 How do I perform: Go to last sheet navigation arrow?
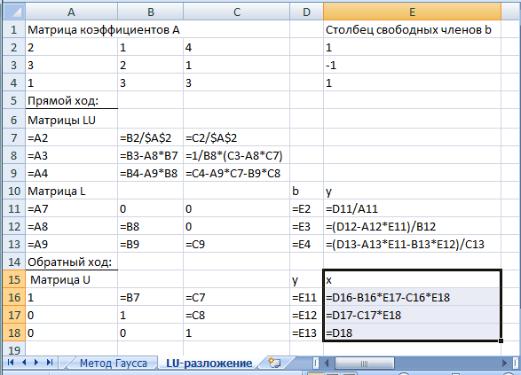pos(50,362)
